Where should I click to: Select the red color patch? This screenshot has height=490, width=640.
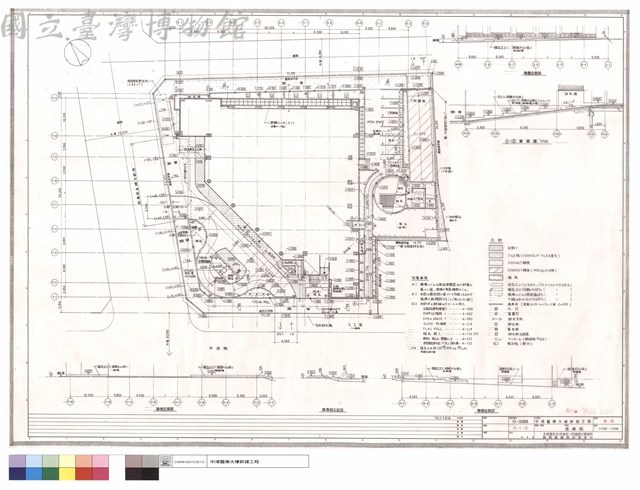(x=84, y=474)
